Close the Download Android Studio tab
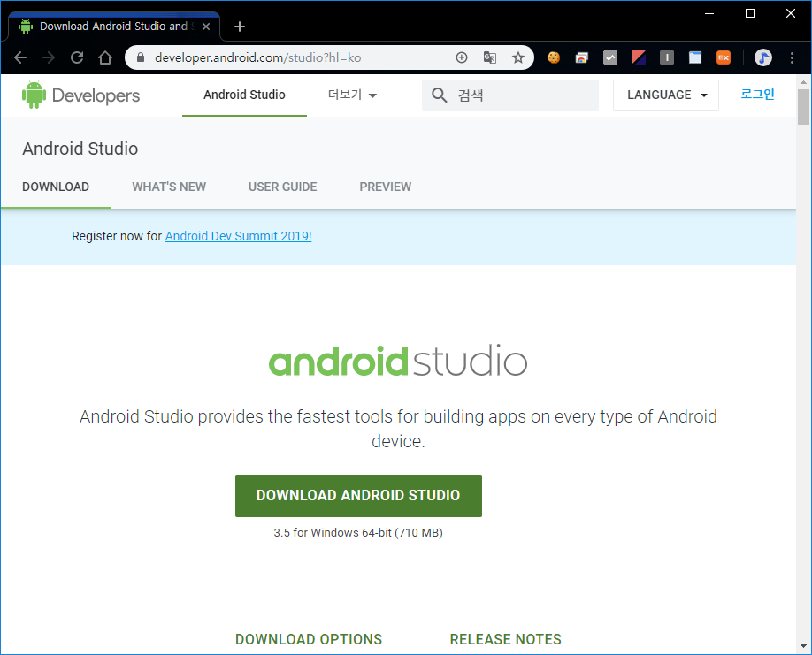This screenshot has width=812, height=655. (x=206, y=27)
